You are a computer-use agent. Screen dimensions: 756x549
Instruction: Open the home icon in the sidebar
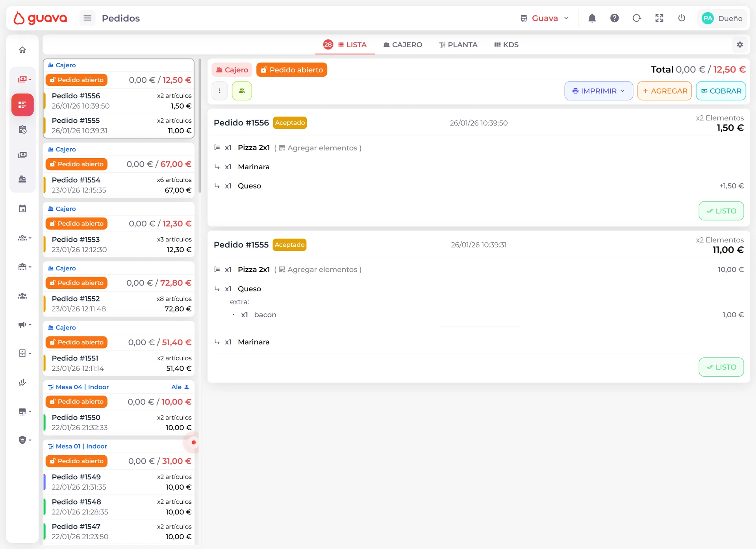(x=22, y=50)
